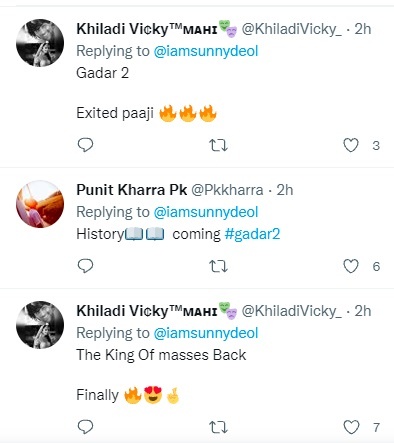Retweet Punit Kharra's #gadar2 tweet
Viewport: 394px width, 443px height.
(x=218, y=266)
